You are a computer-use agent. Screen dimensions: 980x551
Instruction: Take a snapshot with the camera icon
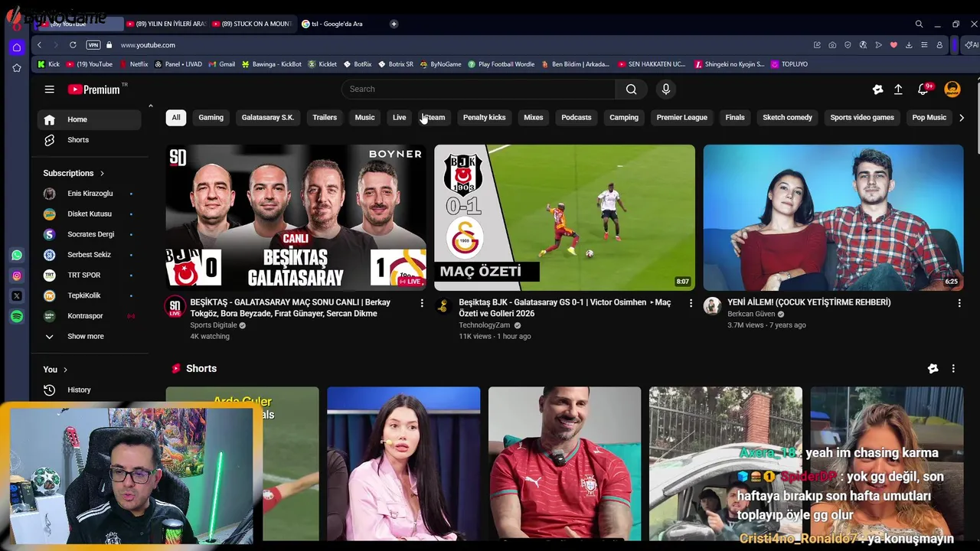point(832,45)
